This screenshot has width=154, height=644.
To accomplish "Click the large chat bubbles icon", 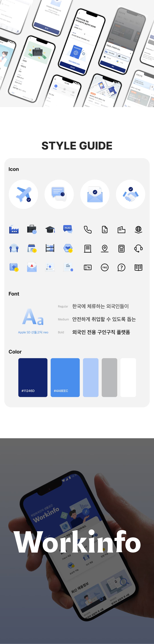I will [x=59, y=194].
